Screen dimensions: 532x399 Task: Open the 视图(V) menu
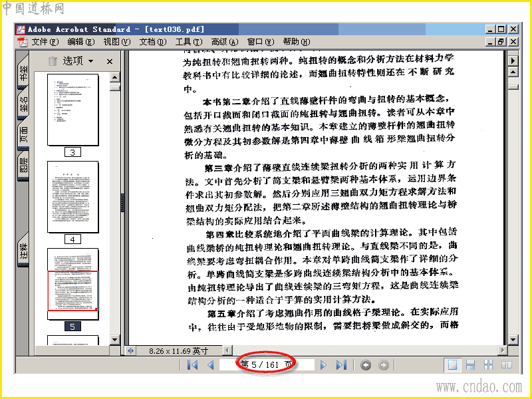[x=117, y=42]
